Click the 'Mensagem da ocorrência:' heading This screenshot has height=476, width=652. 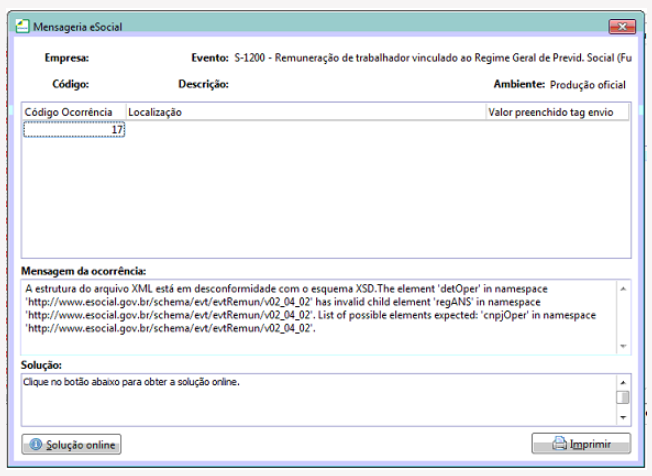click(x=84, y=271)
